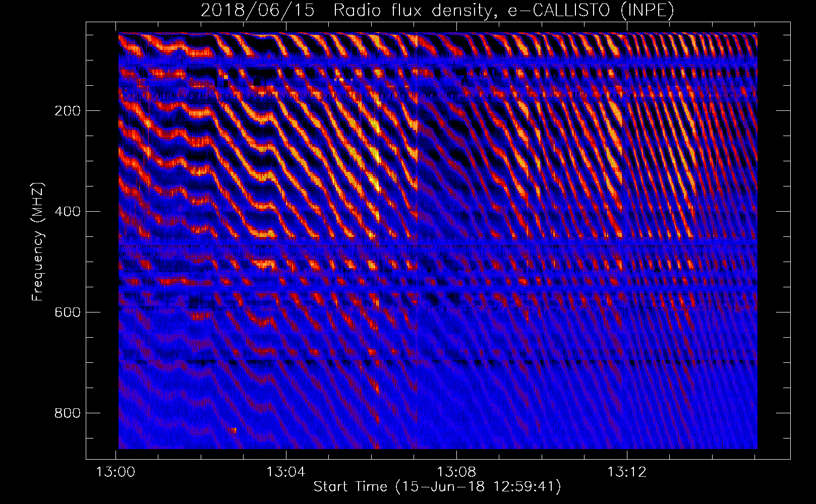Click the 13:00 time axis label
Screen dimensions: 816x504
(x=115, y=472)
